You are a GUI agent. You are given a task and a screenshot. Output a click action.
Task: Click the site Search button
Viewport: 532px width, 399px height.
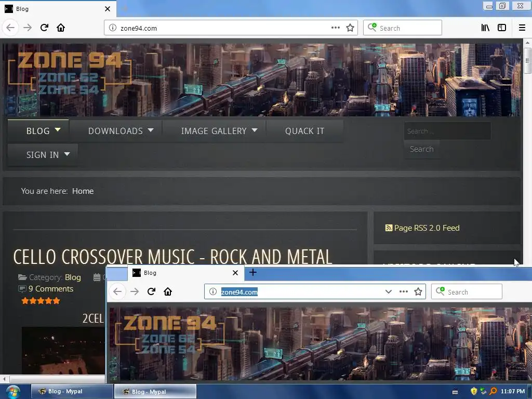pos(422,149)
